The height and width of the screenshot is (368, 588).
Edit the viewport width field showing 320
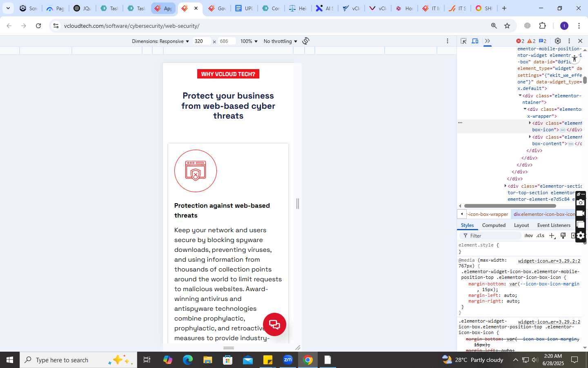[202, 41]
